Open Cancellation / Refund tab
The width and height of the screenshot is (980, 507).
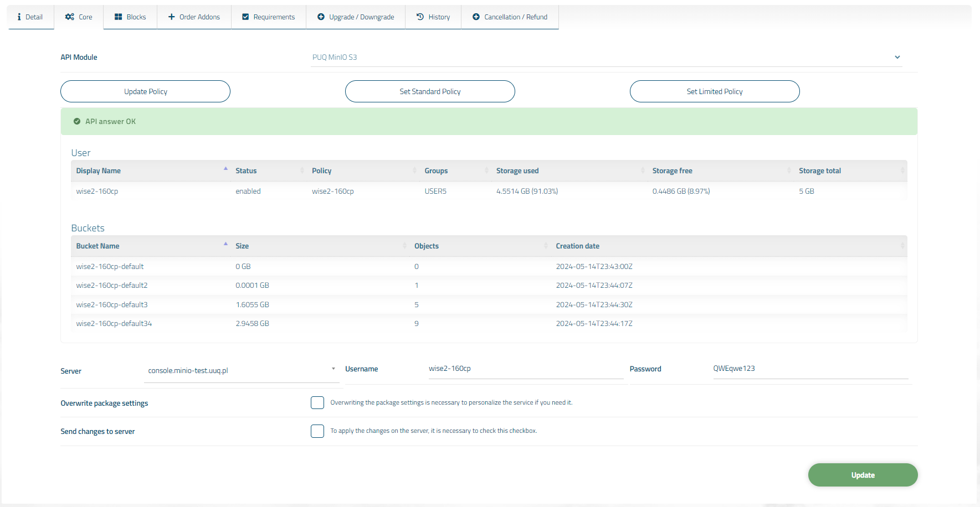[510, 17]
